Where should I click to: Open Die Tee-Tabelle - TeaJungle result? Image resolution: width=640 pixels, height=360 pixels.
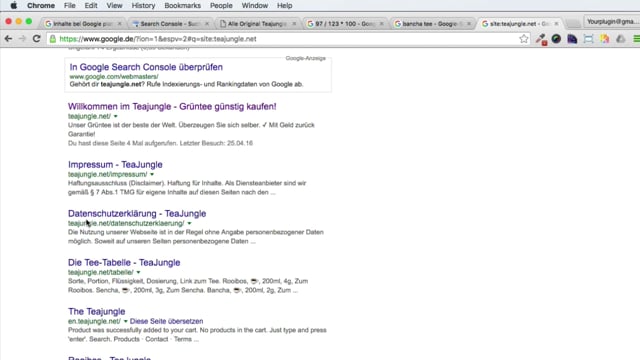[x=124, y=262]
